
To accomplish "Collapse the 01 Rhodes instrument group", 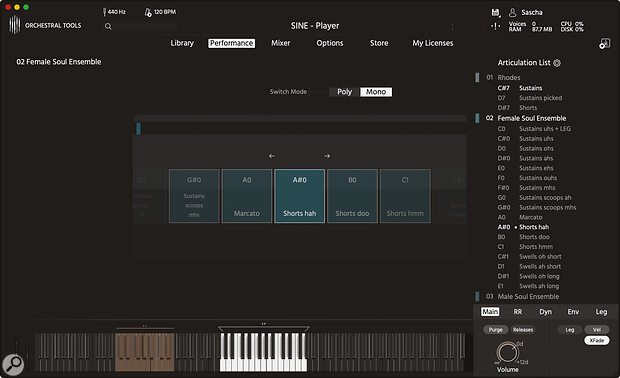I will tap(477, 77).
